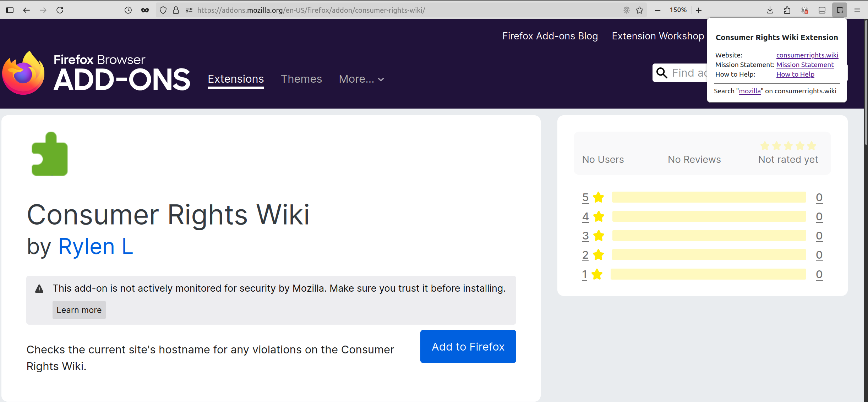The height and width of the screenshot is (402, 868).
Task: Click the 5-star review count 0
Action: coord(819,197)
